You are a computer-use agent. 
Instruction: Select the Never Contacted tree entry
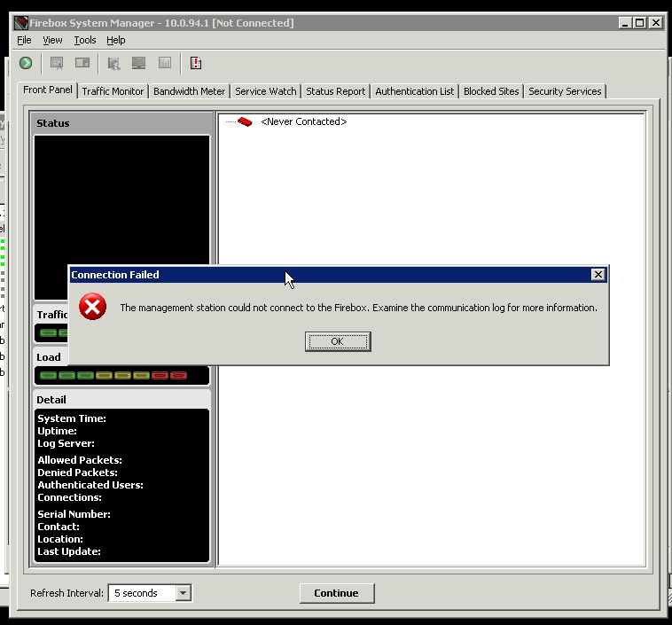[303, 121]
